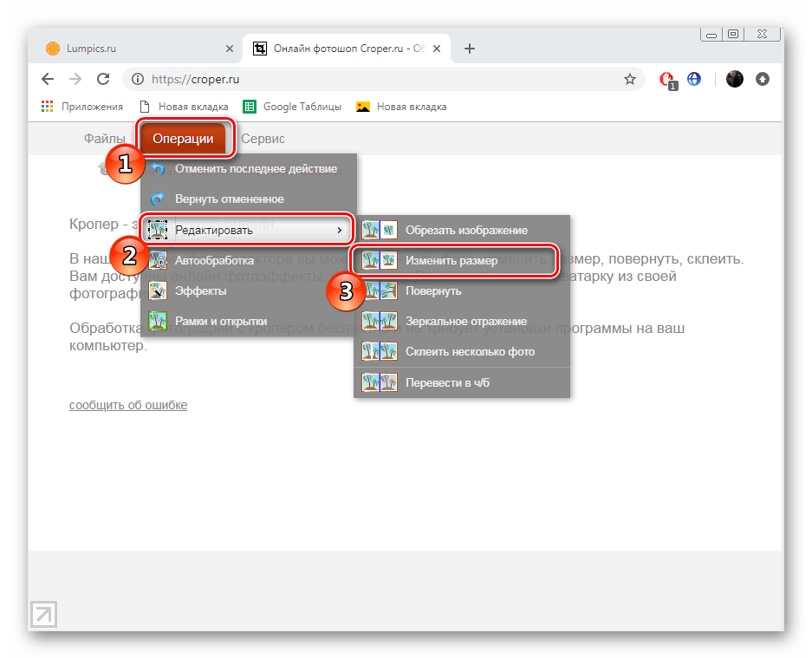Expand the Редактировать arrow chevron

[339, 230]
